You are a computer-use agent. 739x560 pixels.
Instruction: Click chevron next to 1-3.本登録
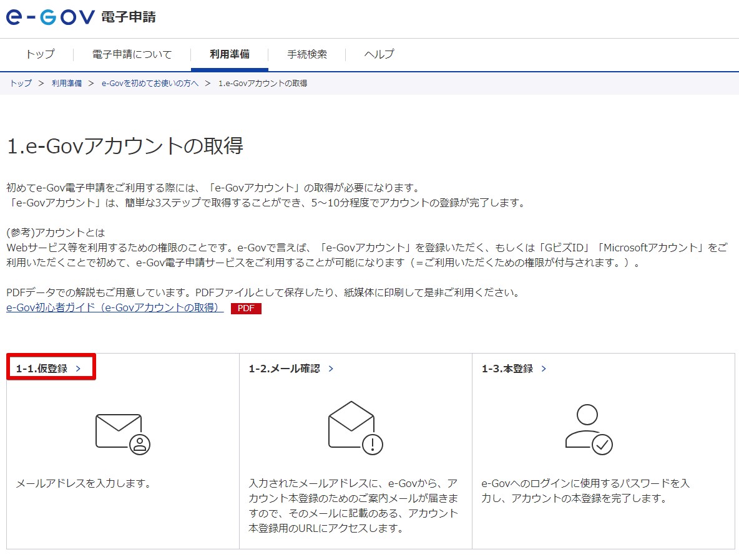tap(544, 369)
